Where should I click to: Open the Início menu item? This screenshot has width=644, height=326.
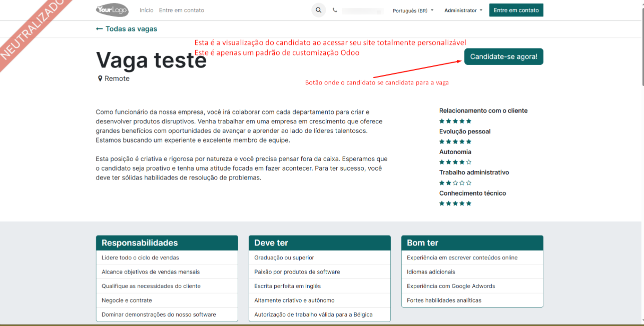147,10
